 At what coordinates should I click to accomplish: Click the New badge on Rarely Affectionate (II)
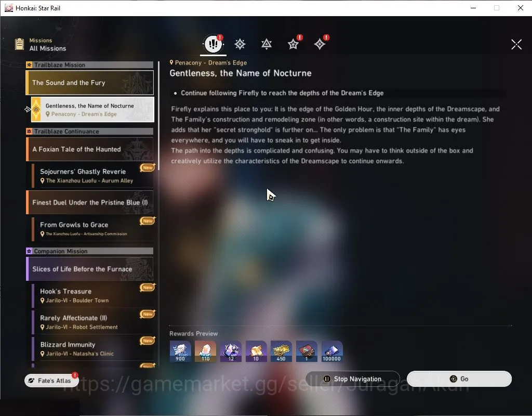148,314
